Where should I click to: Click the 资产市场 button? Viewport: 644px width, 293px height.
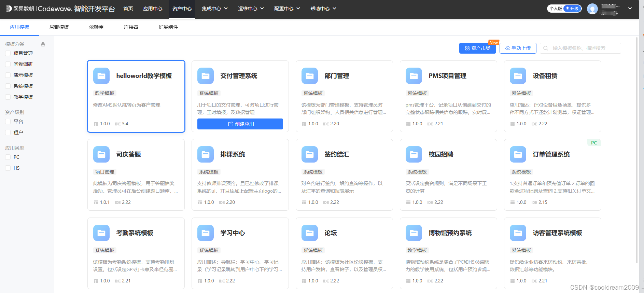point(478,48)
